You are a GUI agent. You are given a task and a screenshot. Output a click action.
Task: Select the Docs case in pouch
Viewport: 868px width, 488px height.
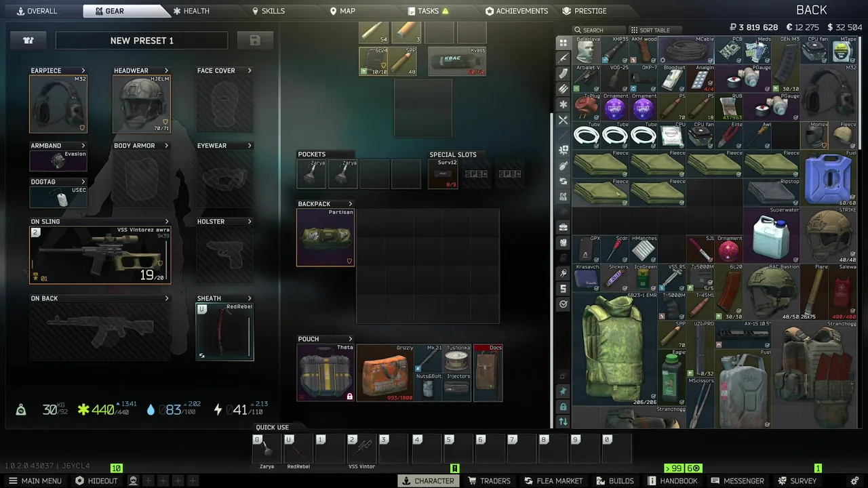(488, 373)
